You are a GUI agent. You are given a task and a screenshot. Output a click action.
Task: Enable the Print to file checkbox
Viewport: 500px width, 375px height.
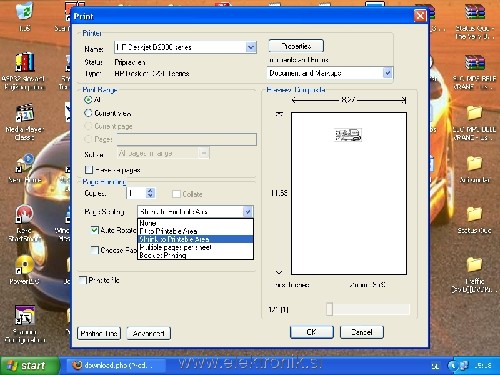83,280
